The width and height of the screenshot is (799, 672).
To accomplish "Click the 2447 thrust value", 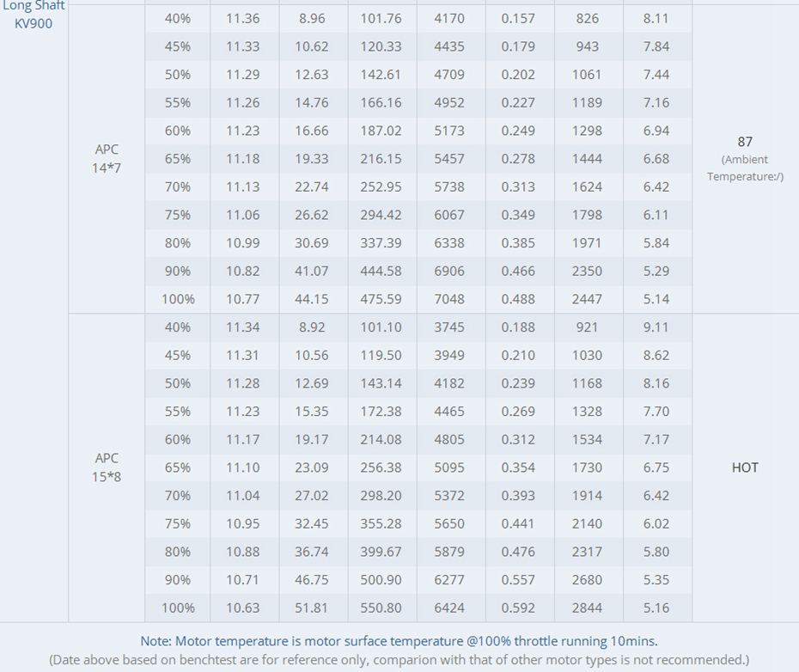I will click(x=587, y=299).
